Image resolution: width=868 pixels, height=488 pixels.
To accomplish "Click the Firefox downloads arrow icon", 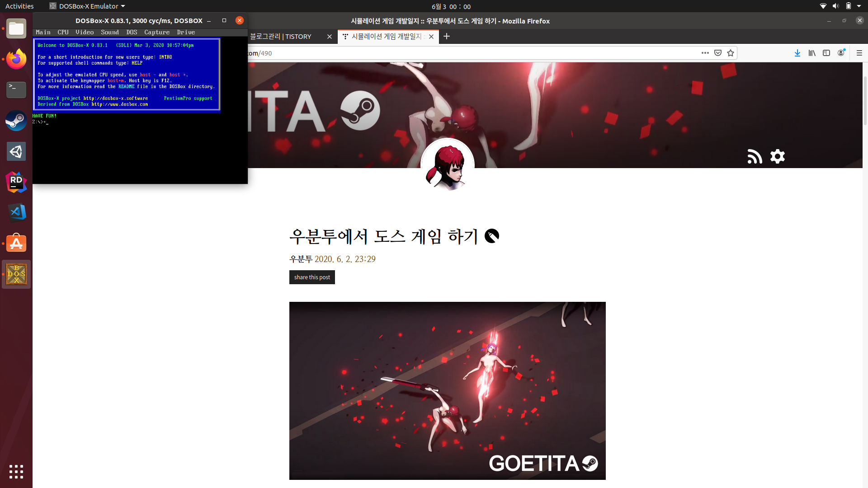I will point(797,53).
